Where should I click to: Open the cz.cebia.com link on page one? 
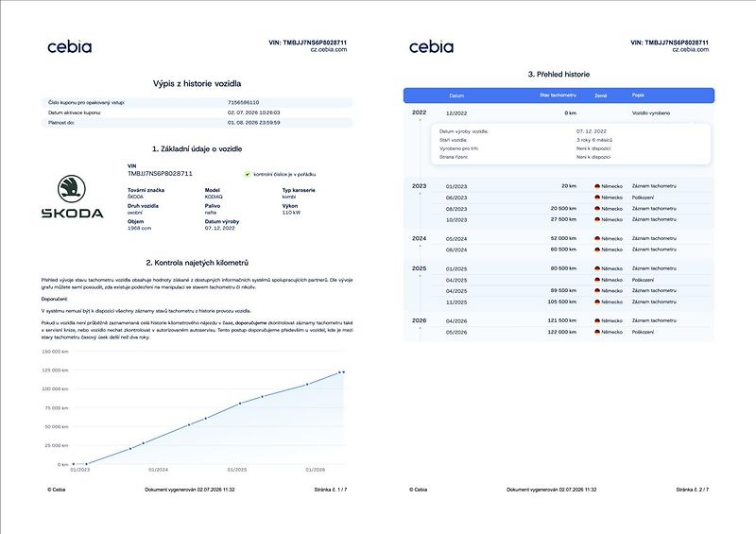pos(328,50)
